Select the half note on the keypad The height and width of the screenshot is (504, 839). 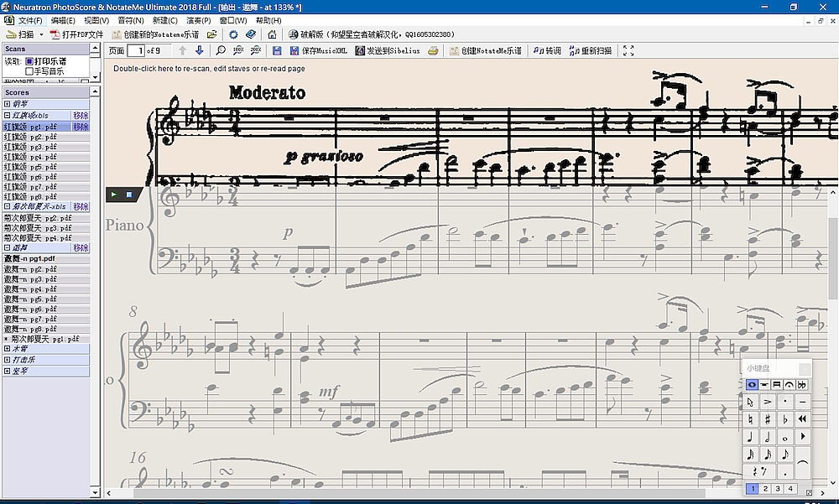coord(768,437)
